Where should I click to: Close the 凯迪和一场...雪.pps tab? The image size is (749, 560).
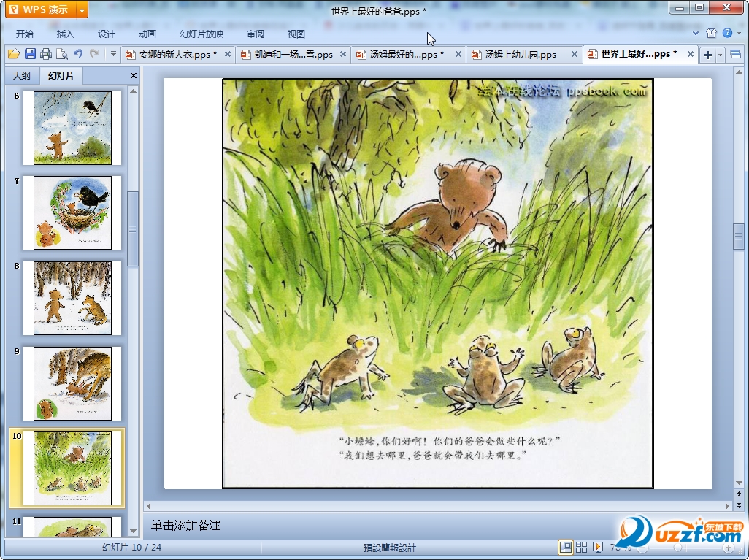pyautogui.click(x=343, y=55)
